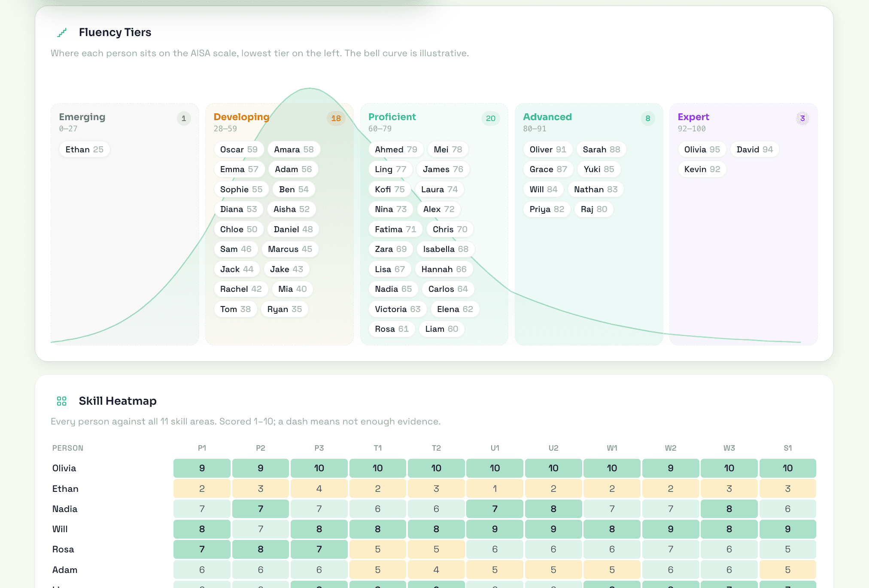869x588 pixels.
Task: Click Nadia's U2 heatmap cell
Action: click(553, 509)
